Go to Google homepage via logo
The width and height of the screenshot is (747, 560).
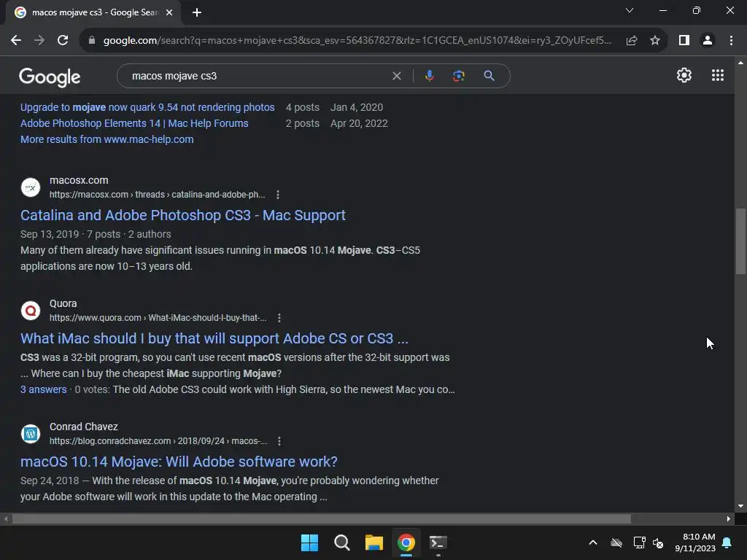pos(50,76)
